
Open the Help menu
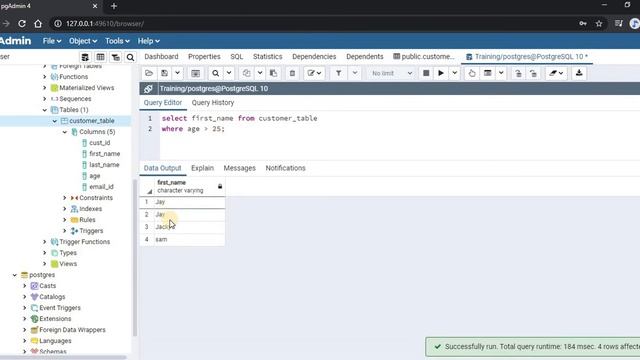tap(148, 41)
